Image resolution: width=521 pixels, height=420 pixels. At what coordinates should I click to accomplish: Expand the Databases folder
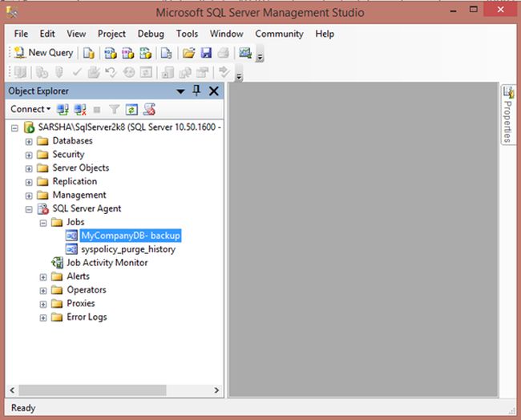29,142
